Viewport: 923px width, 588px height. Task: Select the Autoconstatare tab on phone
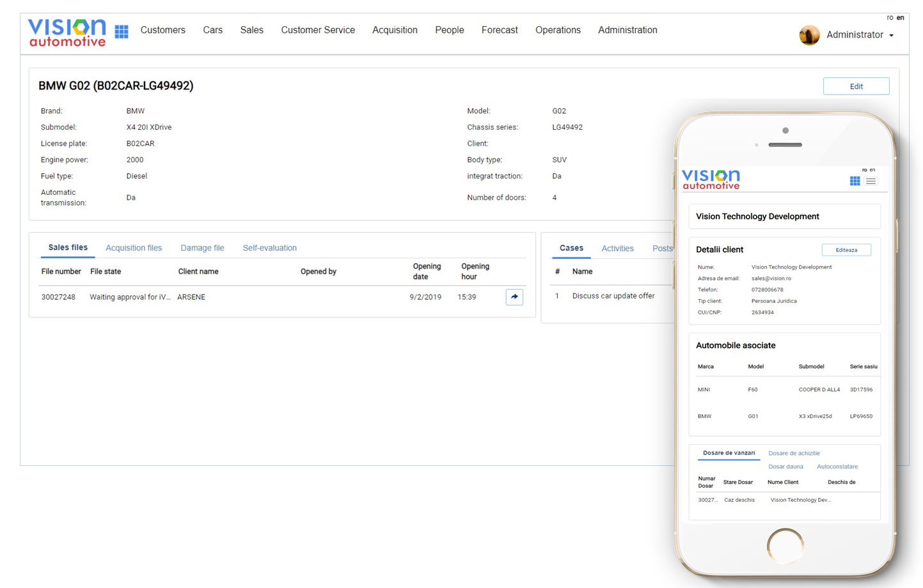pyautogui.click(x=837, y=467)
